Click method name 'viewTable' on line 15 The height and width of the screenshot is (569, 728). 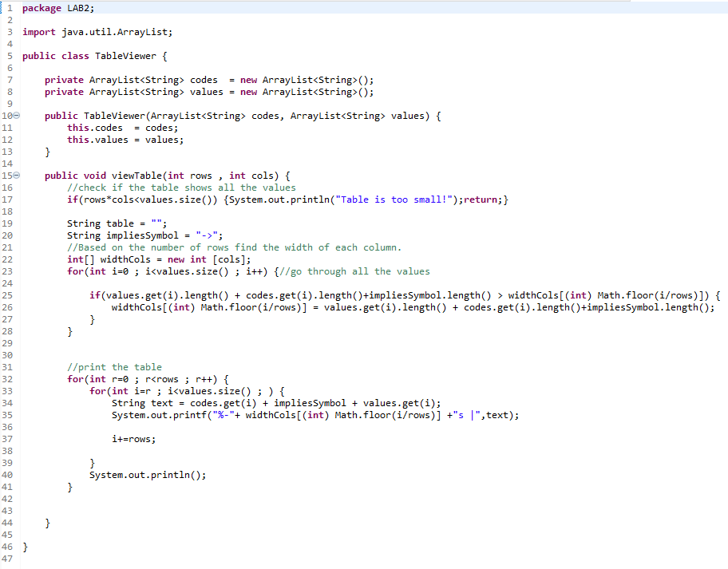[137, 176]
